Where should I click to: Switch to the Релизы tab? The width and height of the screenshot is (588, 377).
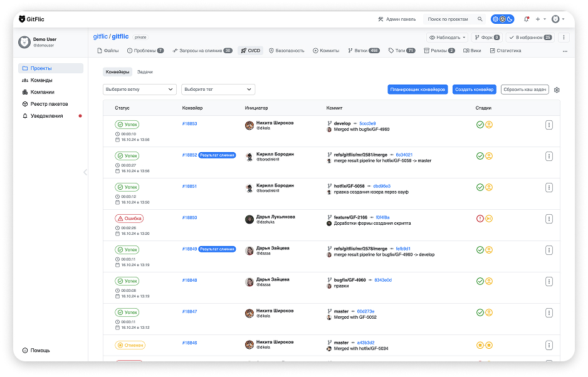coord(439,51)
